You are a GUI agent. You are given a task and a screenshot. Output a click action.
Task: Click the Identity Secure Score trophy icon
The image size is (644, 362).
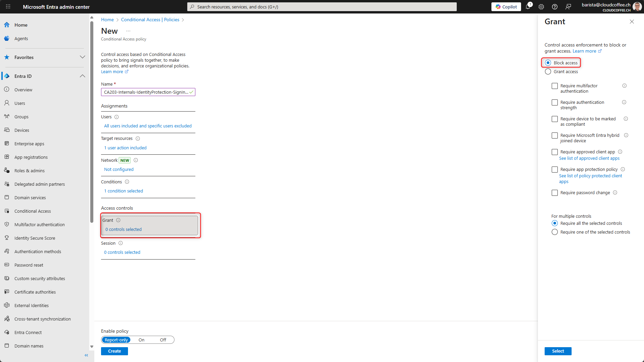(7, 238)
